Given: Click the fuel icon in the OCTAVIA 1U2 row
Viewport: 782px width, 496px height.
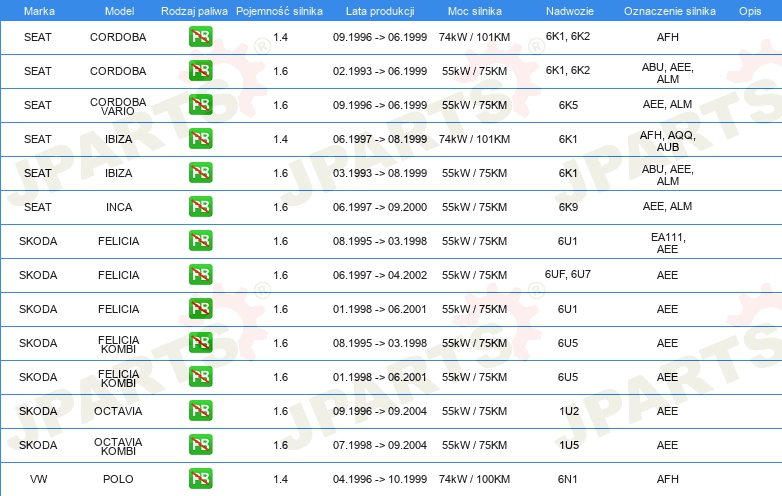Looking at the screenshot, I should [x=200, y=411].
